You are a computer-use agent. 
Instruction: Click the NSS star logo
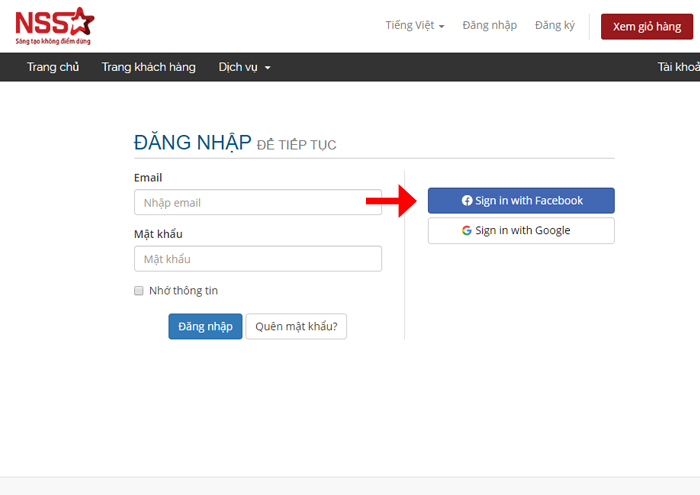(x=55, y=26)
